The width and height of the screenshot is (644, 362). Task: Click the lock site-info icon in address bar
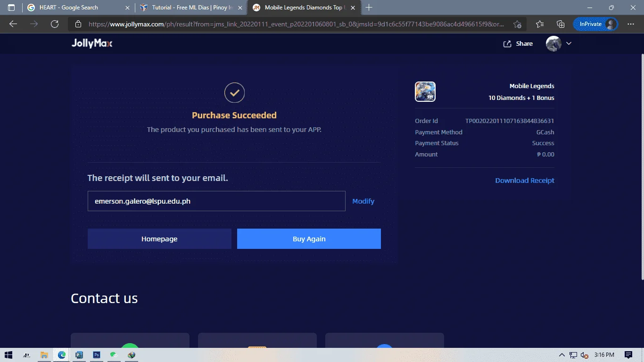tap(78, 24)
